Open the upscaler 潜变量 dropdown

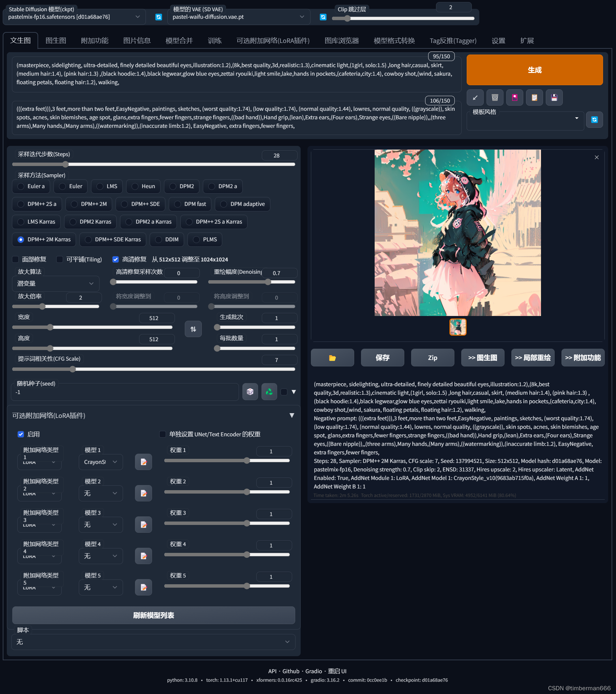[x=56, y=284]
